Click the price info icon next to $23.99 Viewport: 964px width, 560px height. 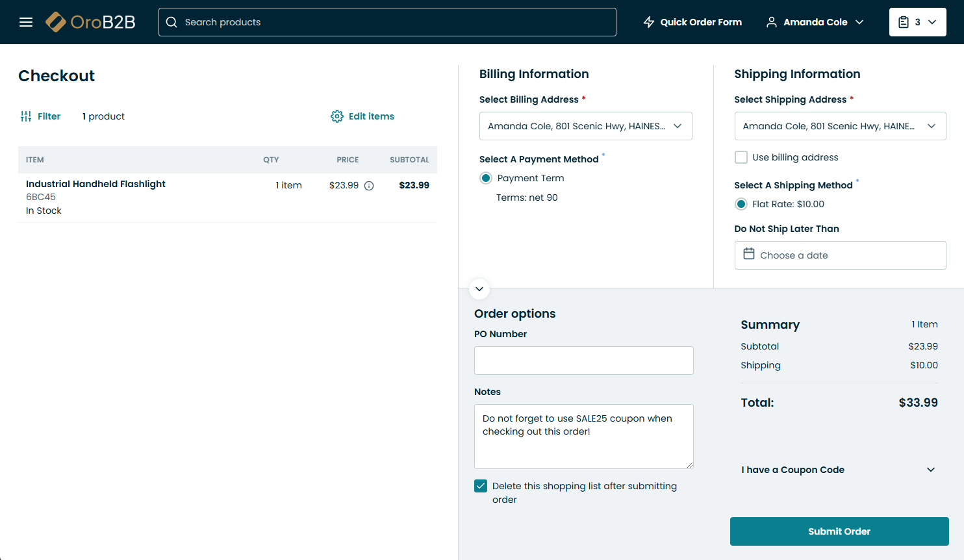(369, 186)
